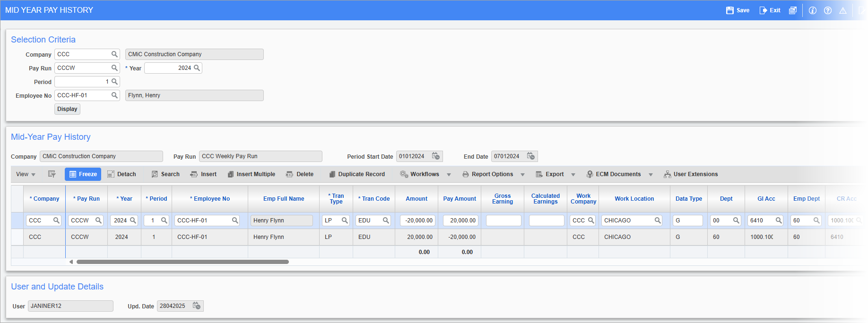Open Work Company lookup in first row

tap(591, 221)
